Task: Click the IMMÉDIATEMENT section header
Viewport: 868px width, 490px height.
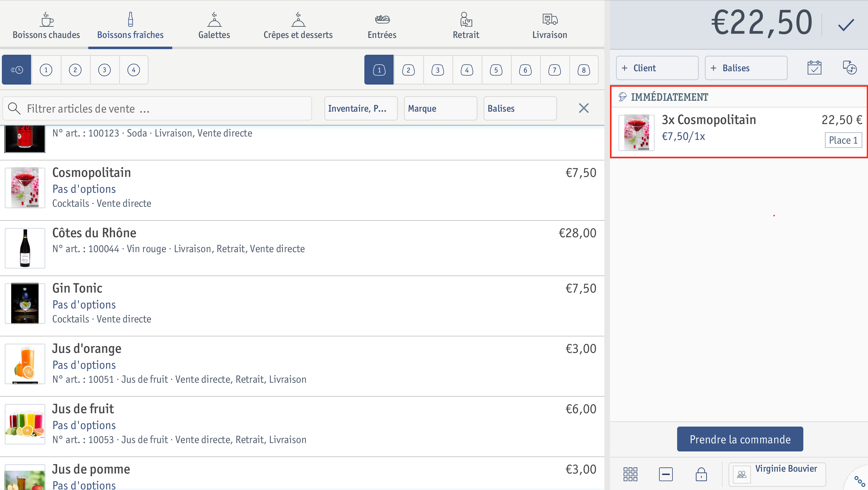Action: point(739,97)
